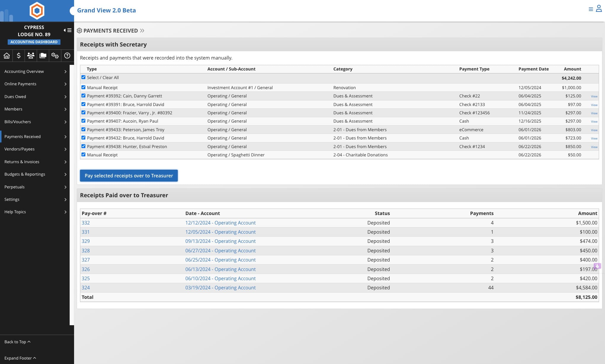View Payment #39400 Frazier details
605x364 pixels.
[x=594, y=113]
